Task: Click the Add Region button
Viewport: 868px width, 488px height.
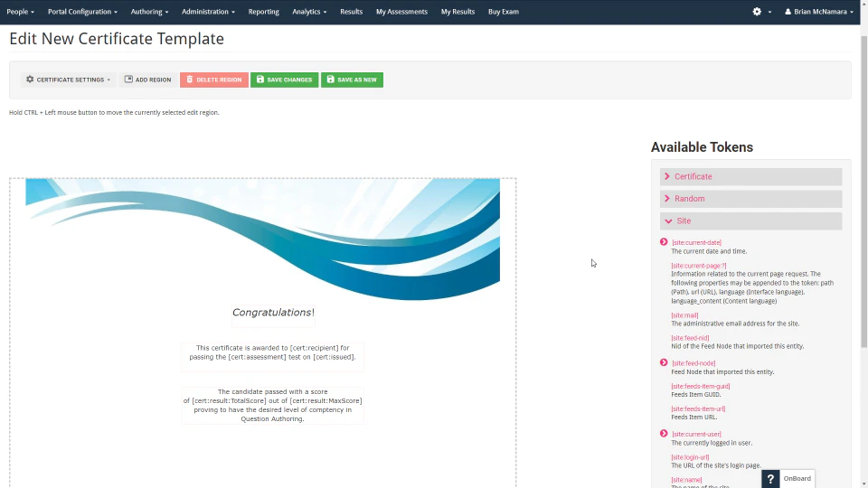Action: 147,80
